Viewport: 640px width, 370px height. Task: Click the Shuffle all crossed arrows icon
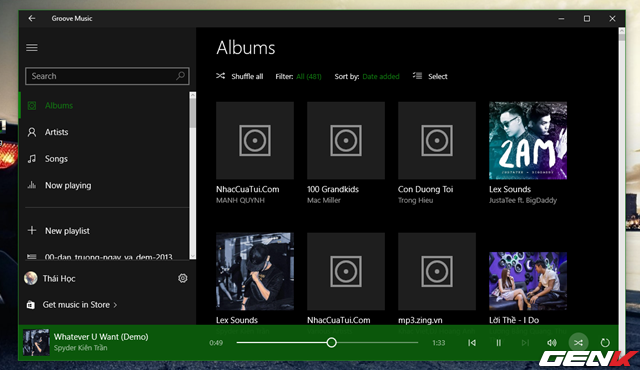pos(220,76)
